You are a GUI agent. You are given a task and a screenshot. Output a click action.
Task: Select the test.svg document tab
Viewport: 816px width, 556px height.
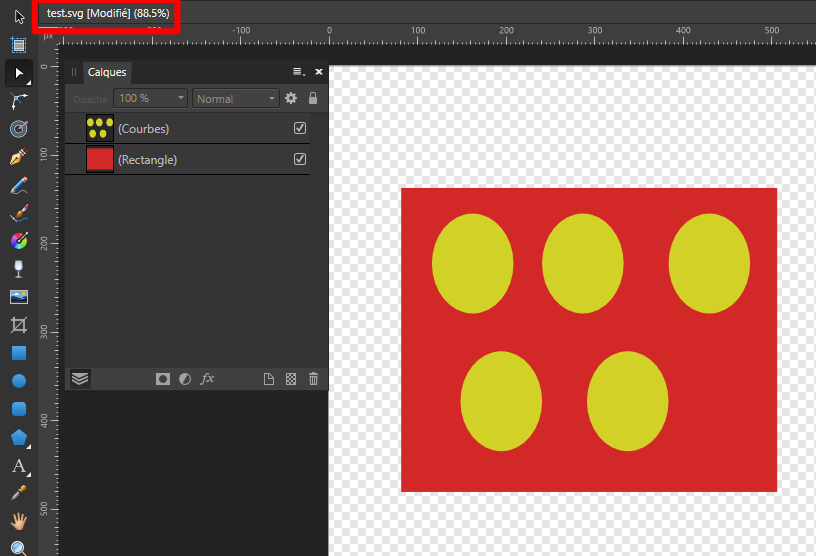108,14
